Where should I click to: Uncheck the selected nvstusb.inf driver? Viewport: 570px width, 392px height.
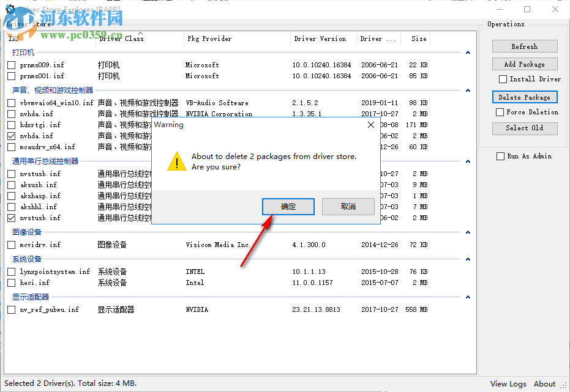pos(10,218)
